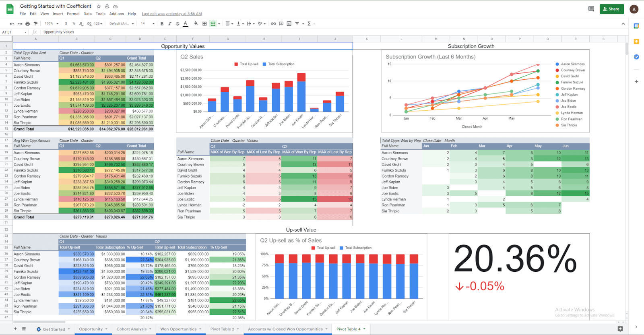The width and height of the screenshot is (644, 335).
Task: Toggle merge cells button
Action: pyautogui.click(x=213, y=24)
